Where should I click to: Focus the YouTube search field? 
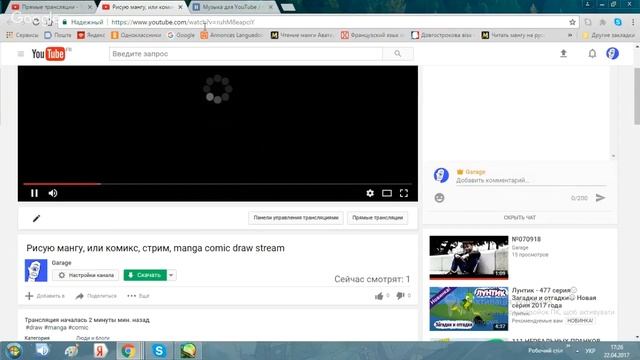(246, 54)
